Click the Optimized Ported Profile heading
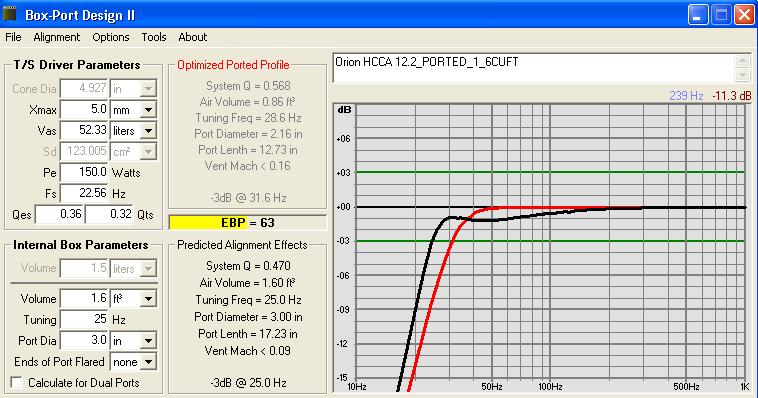The image size is (758, 398). (233, 65)
